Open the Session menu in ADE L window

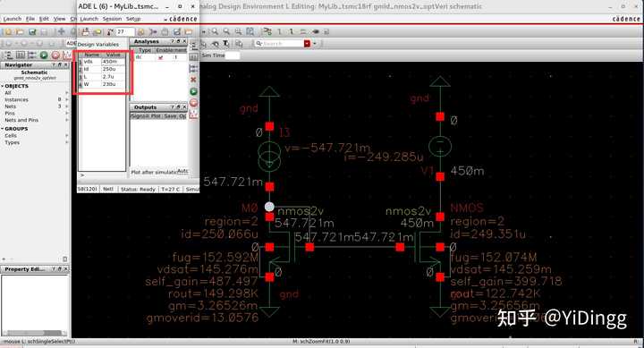(112, 19)
